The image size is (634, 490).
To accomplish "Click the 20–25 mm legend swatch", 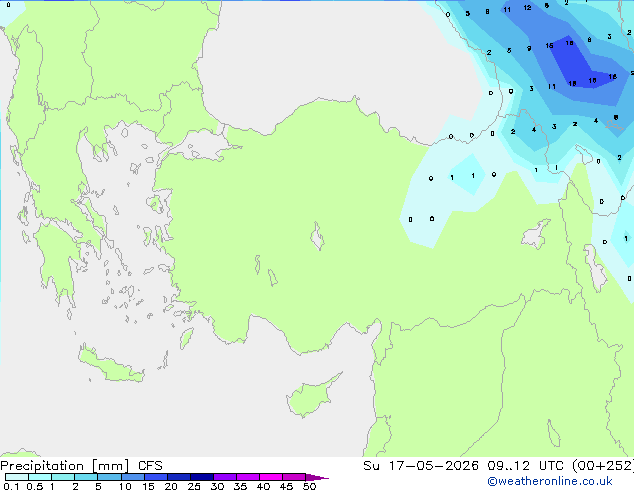I will [x=178, y=477].
